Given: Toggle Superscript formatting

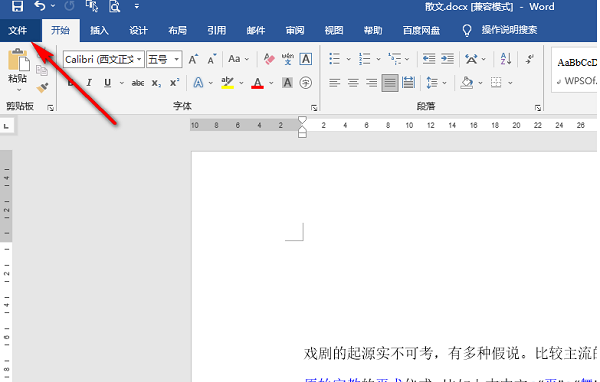Looking at the screenshot, I should point(174,83).
